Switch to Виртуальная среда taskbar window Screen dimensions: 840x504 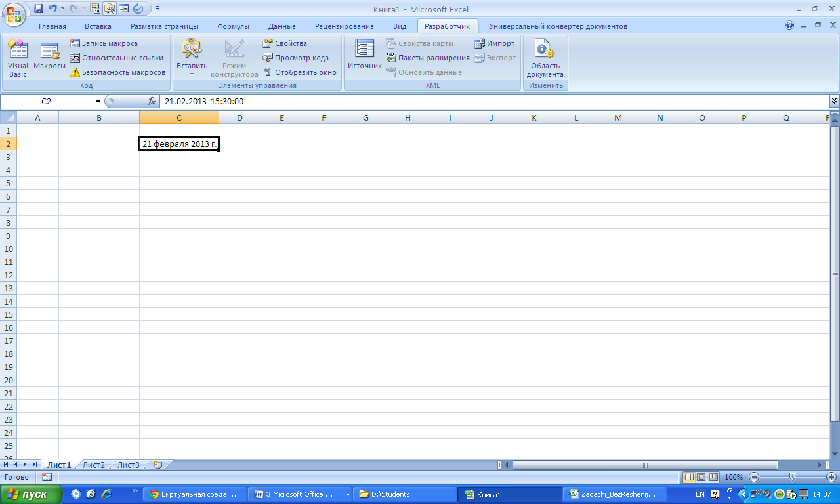195,494
